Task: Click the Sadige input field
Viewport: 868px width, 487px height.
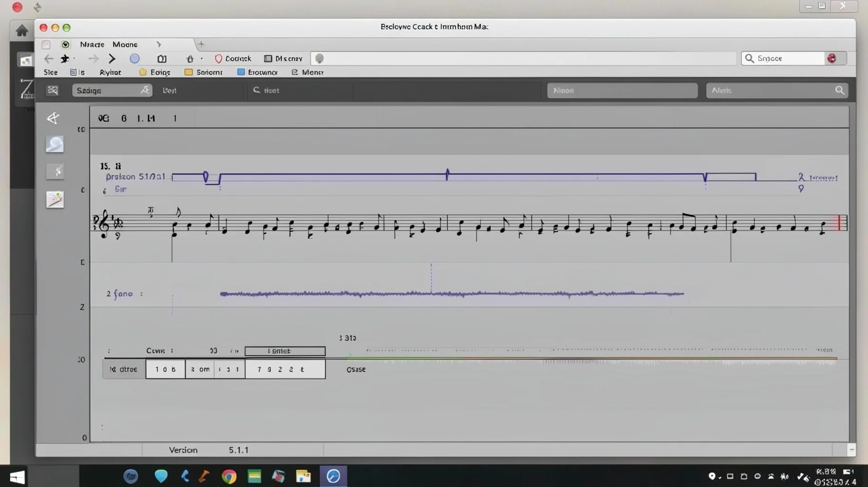Action: point(112,90)
